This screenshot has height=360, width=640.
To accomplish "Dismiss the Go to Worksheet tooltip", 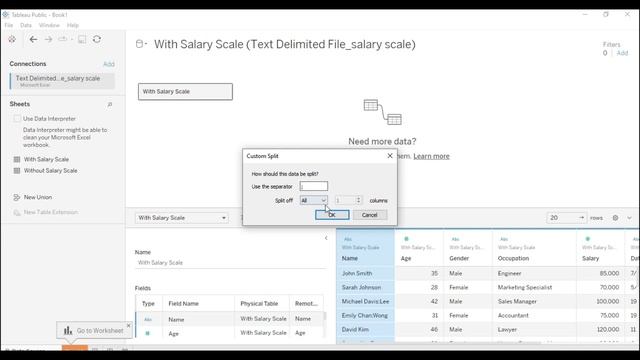I will pos(129,326).
